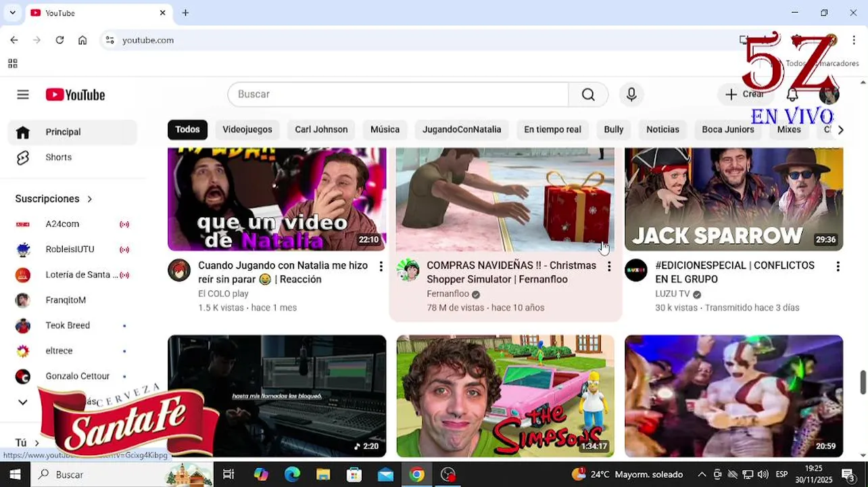Screen dimensions: 868x487
Task: Select the Boca Juniors filter chip
Action: point(728,130)
